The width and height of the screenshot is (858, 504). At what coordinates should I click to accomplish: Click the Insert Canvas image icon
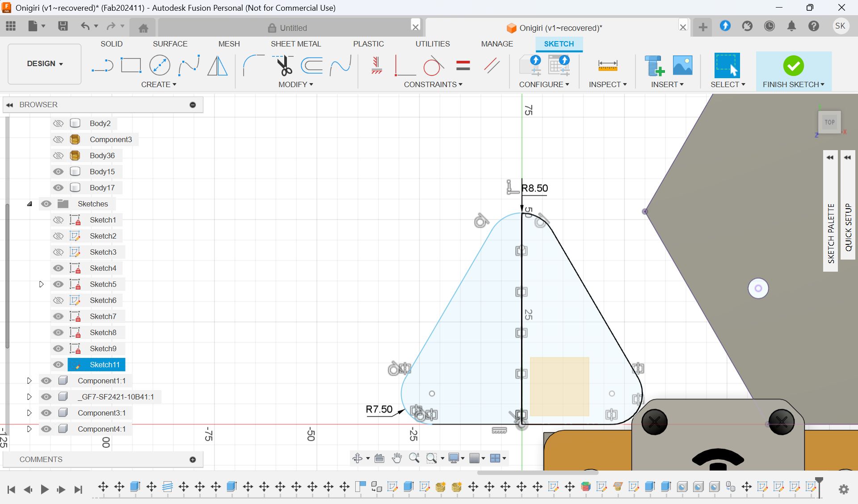coord(682,66)
